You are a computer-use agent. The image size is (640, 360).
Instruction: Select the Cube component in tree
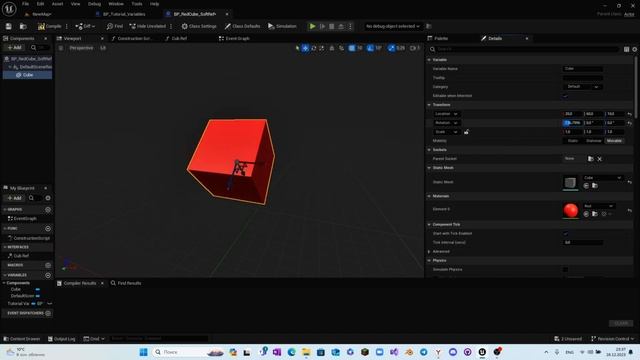[27, 75]
